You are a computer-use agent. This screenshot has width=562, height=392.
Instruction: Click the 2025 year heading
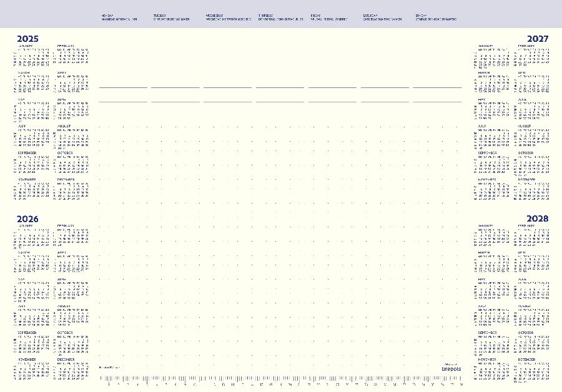tap(27, 39)
